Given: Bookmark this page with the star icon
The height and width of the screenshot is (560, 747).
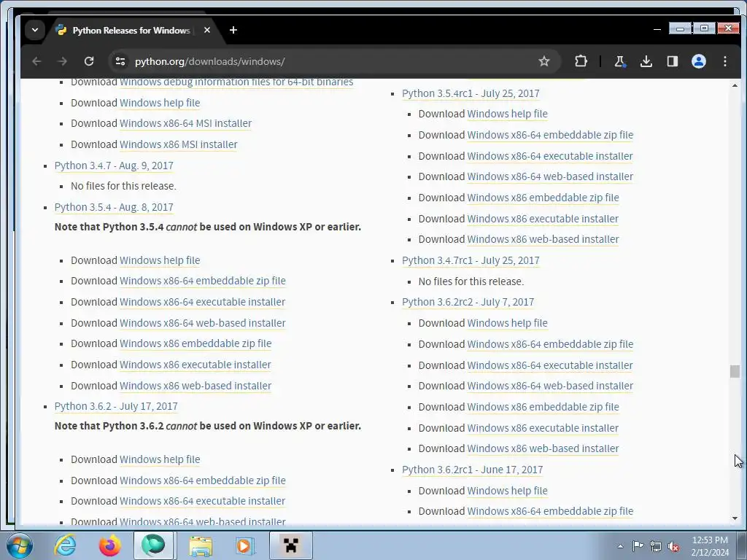Looking at the screenshot, I should click(544, 61).
